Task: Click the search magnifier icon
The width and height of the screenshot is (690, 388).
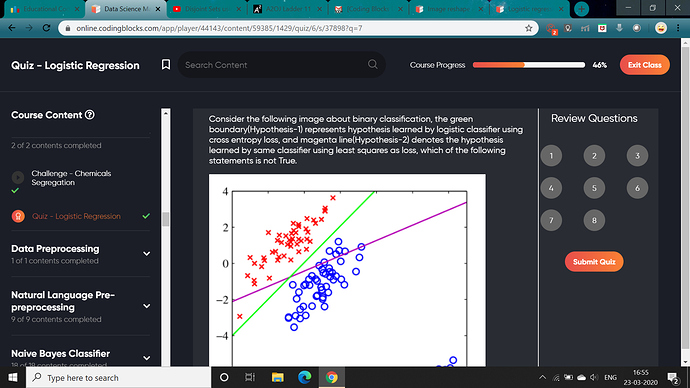Action: (x=373, y=64)
